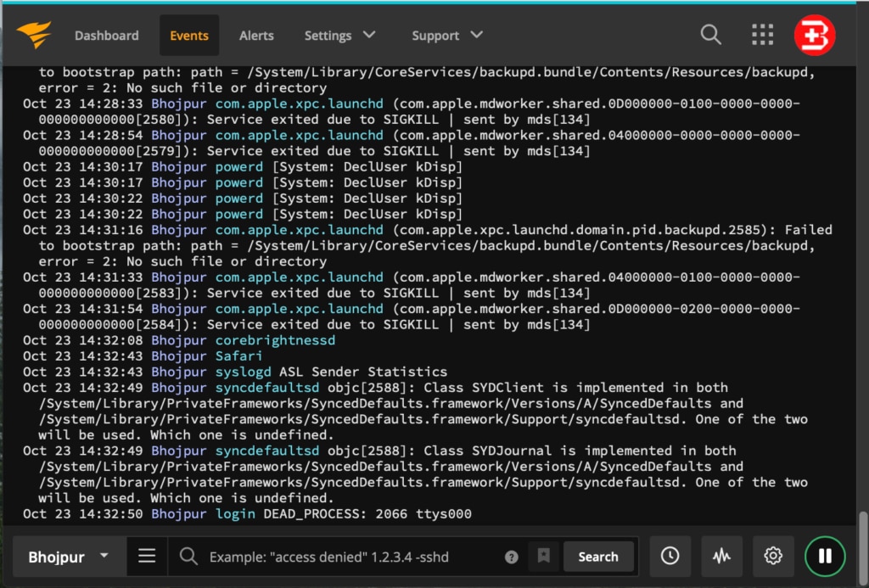This screenshot has width=869, height=588.
Task: Click Bhojpur host at 14:28:33 line
Action: tap(179, 104)
